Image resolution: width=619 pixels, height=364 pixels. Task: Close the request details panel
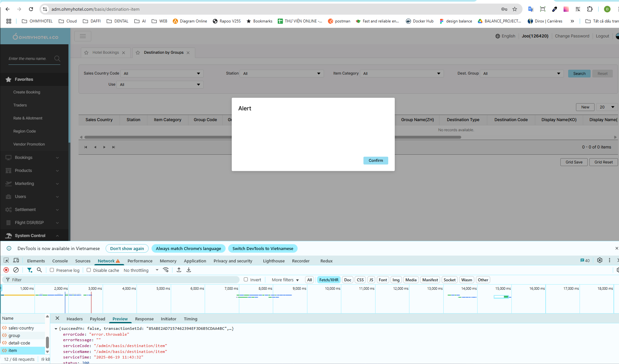click(x=57, y=318)
